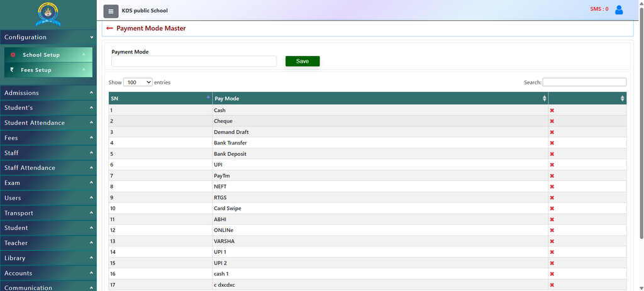Open the Student menu
The width and height of the screenshot is (644, 291).
(48, 228)
